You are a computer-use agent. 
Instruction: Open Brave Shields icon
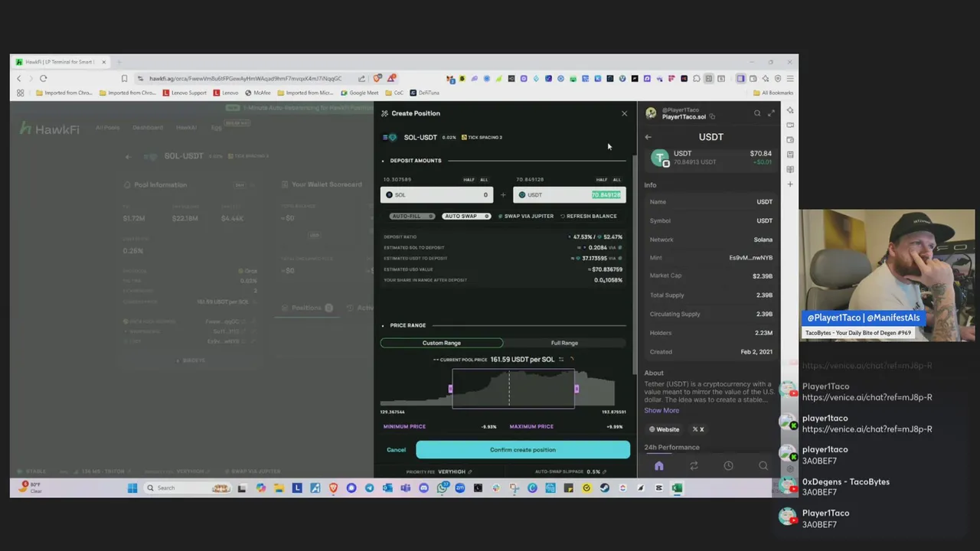(x=377, y=78)
